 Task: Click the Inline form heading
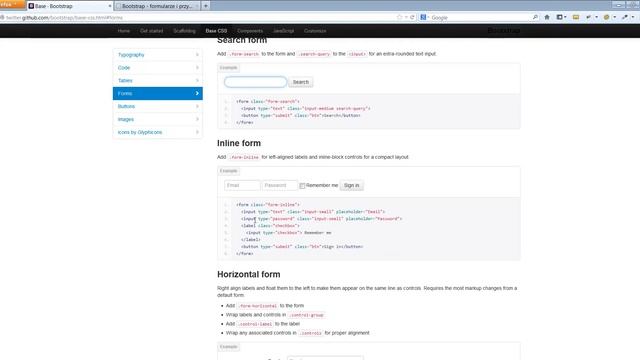(239, 143)
